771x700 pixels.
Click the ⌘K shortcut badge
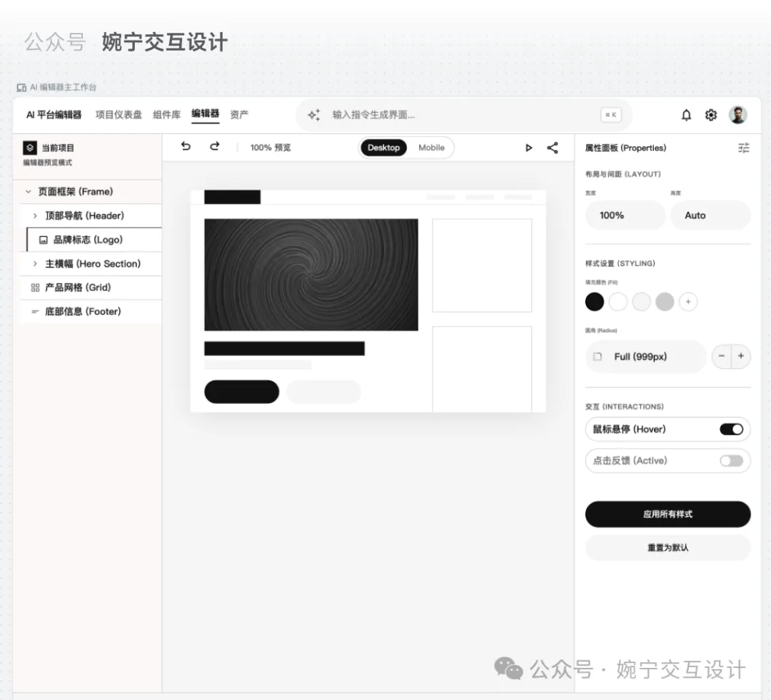click(x=610, y=115)
